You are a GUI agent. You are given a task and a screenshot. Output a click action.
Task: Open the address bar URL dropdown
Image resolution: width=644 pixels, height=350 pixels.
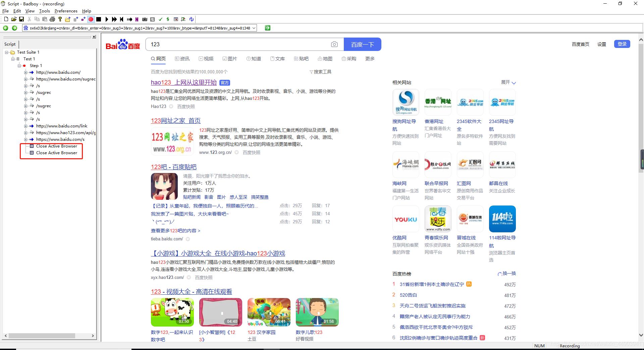[x=254, y=28]
